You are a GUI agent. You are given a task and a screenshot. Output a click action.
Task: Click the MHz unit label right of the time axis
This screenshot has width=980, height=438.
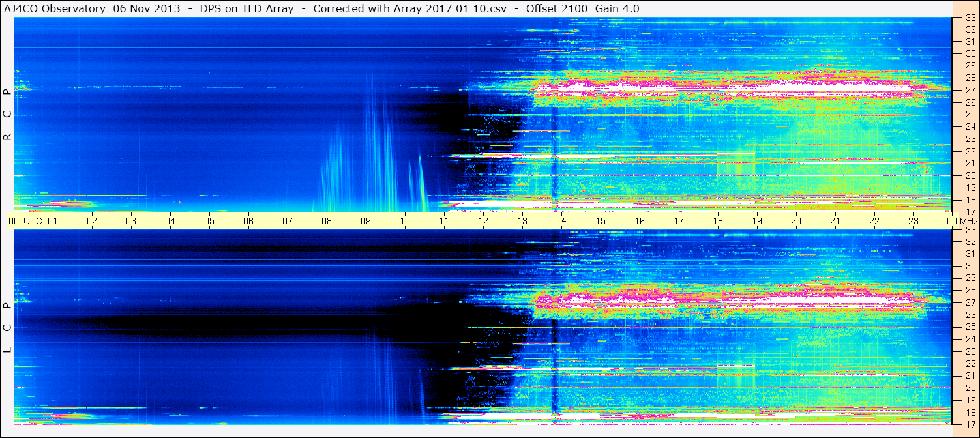tap(968, 221)
